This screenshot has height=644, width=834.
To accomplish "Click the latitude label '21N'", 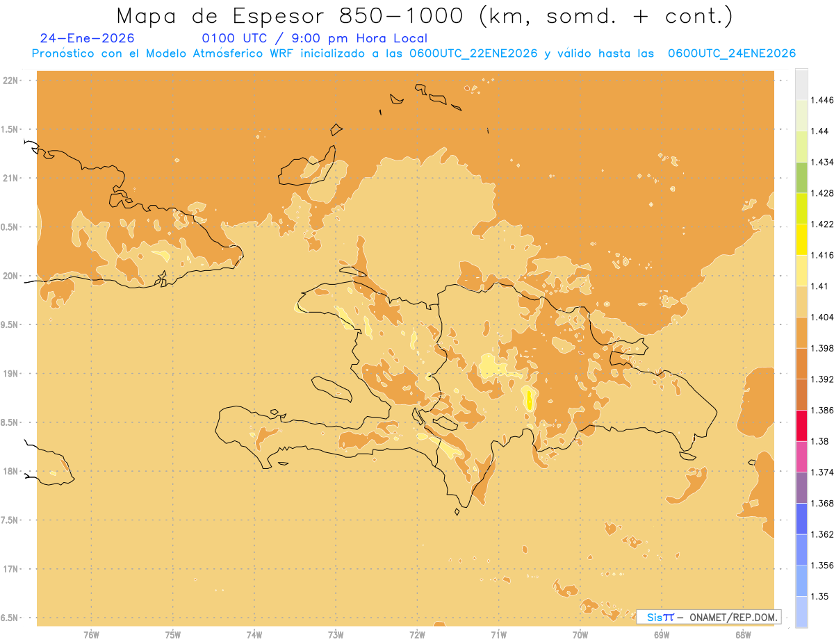I will (x=11, y=178).
